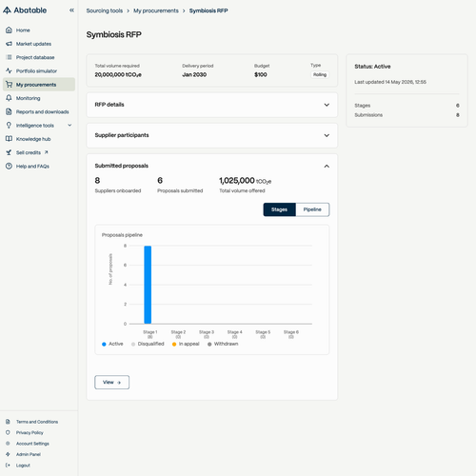
Task: Click the arrow icon inside View button
Action: click(x=119, y=383)
